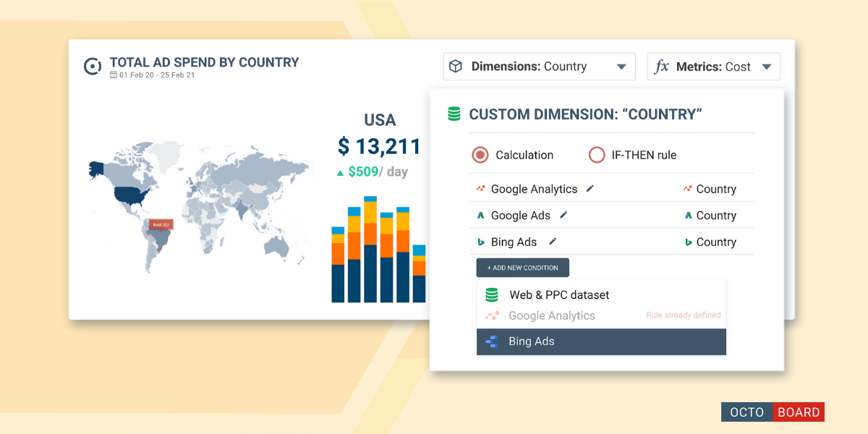Click the + ADD NEW CONDITION button
Viewport: 868px width, 434px height.
click(523, 268)
